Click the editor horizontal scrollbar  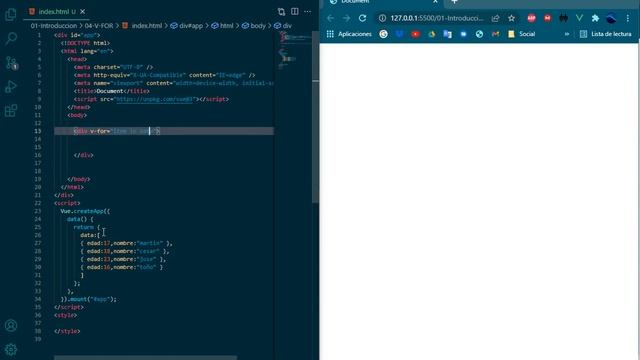145,358
